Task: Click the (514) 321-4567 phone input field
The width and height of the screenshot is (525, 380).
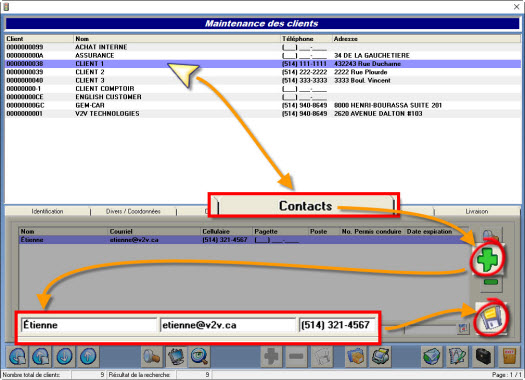Action: pos(337,325)
